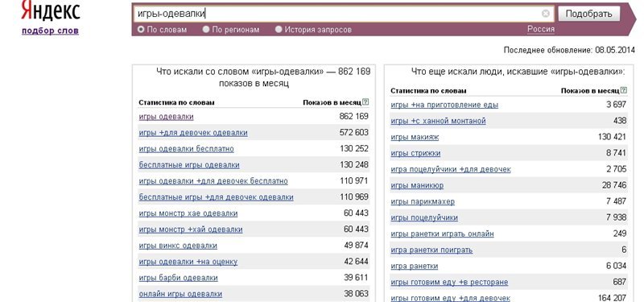Open the подбор слов link
Viewport: 644px width, 302px height.
[50, 31]
